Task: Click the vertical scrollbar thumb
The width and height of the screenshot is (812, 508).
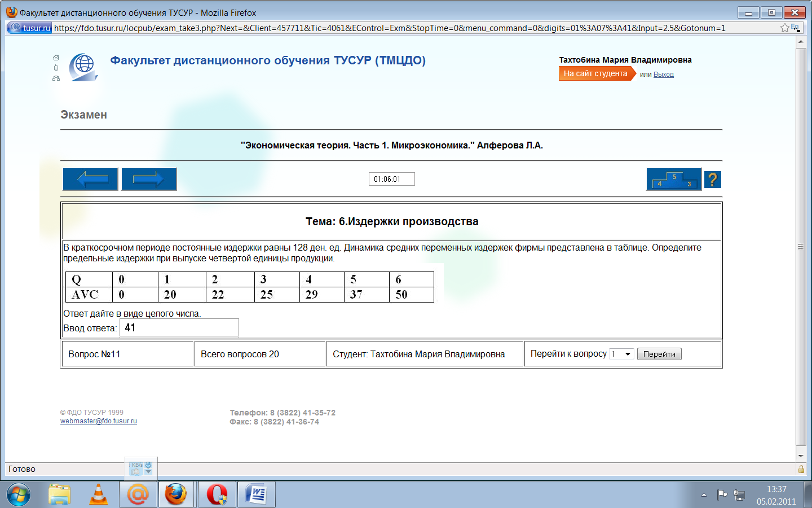Action: [801, 247]
